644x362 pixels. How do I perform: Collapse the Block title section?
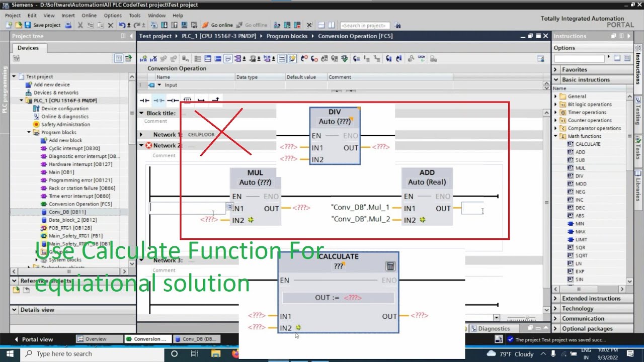pos(141,113)
